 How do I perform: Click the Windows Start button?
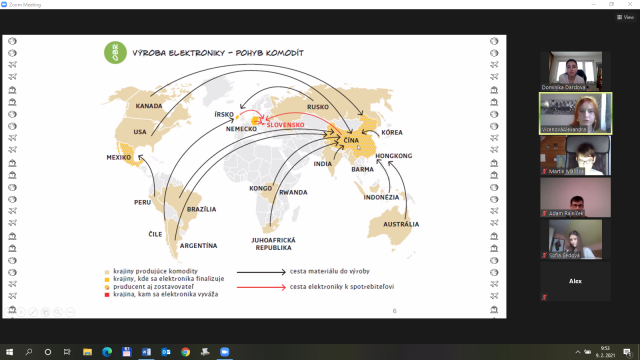[x=9, y=352]
